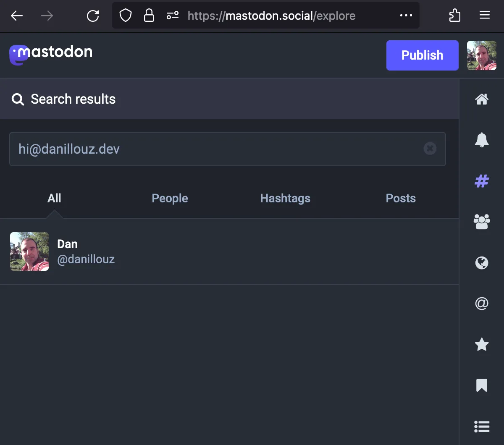
Task: Open the browser hamburger menu
Action: (x=485, y=16)
